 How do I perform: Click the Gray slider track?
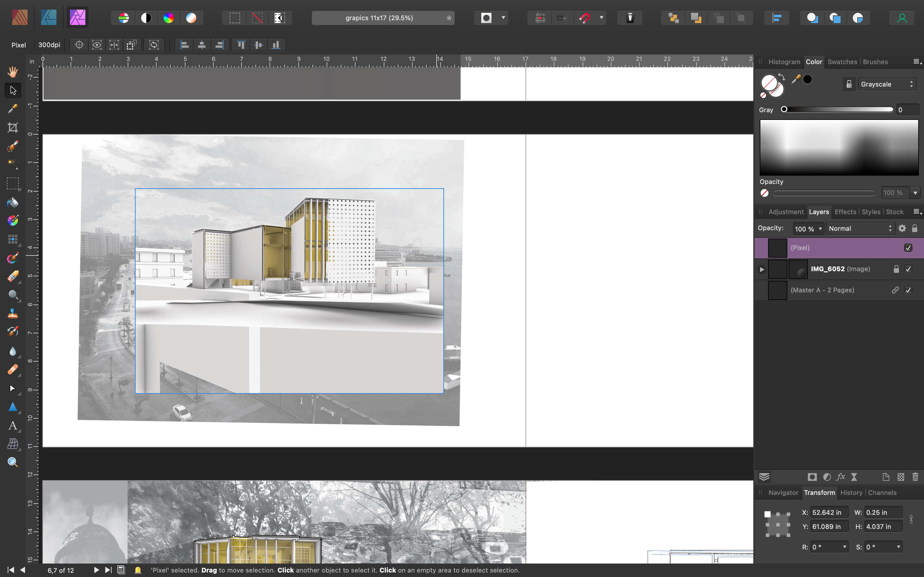(x=838, y=110)
